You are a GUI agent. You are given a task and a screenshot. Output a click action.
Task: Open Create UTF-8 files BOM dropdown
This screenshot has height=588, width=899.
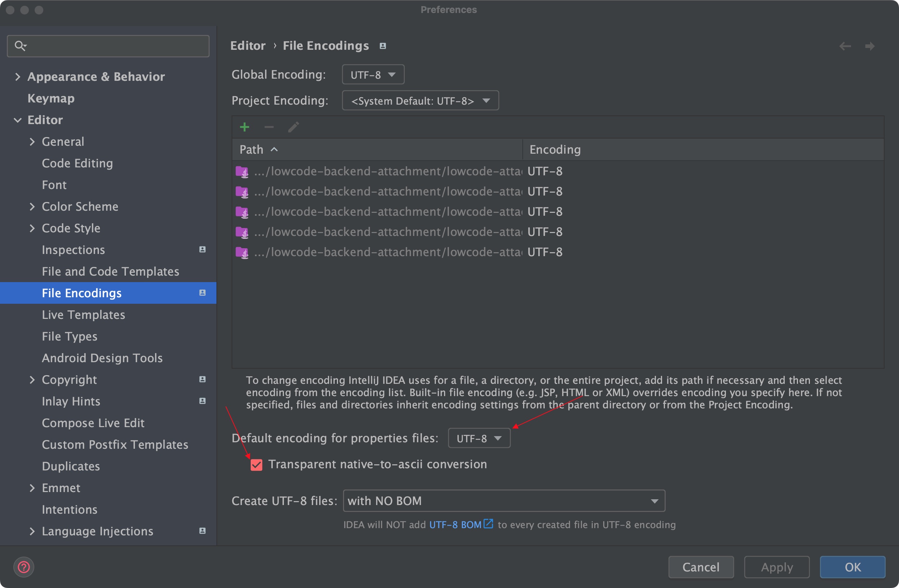tap(504, 501)
